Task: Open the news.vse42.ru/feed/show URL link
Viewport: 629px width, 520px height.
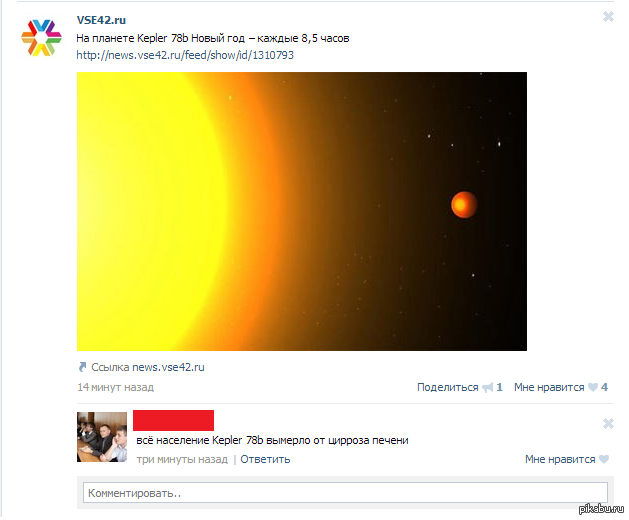Action: tap(185, 55)
